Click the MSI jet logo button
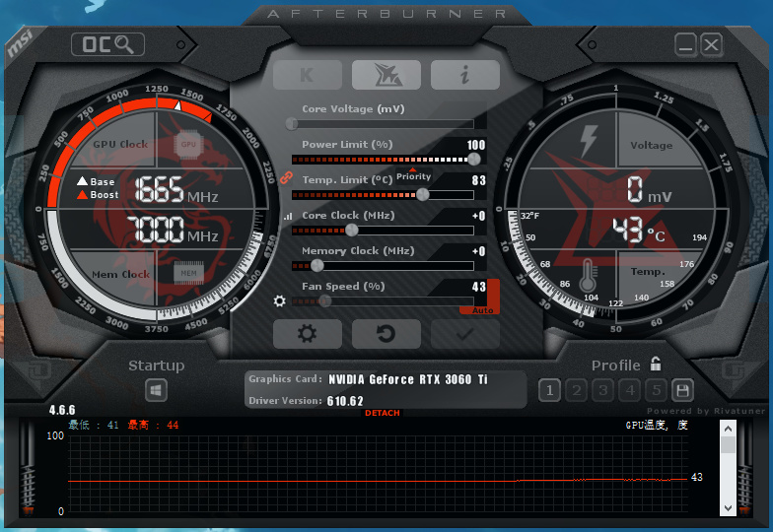This screenshot has width=773, height=532. click(386, 75)
